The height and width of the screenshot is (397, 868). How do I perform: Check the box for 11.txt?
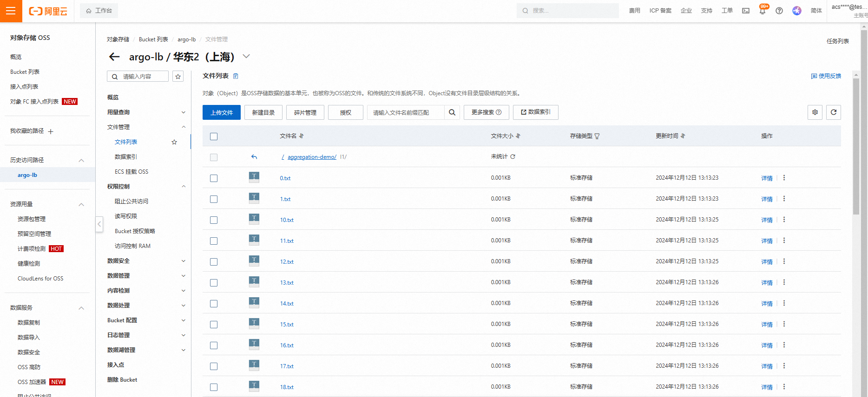pyautogui.click(x=214, y=241)
